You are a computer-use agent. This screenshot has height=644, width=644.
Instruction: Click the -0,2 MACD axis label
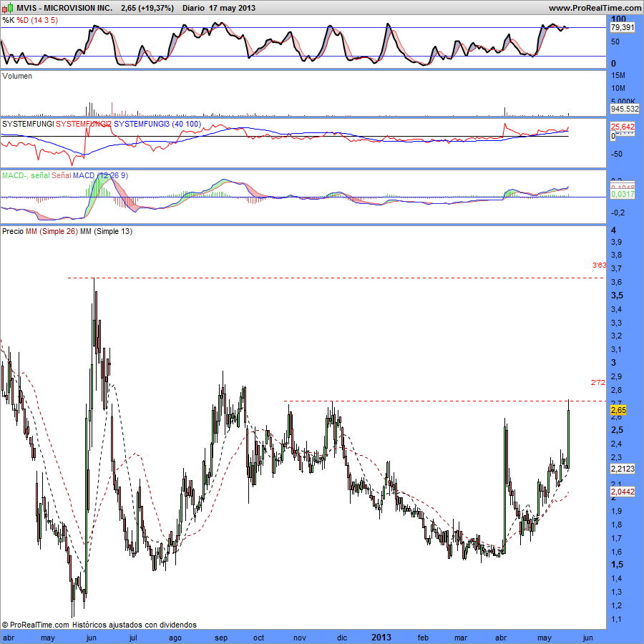(618, 213)
